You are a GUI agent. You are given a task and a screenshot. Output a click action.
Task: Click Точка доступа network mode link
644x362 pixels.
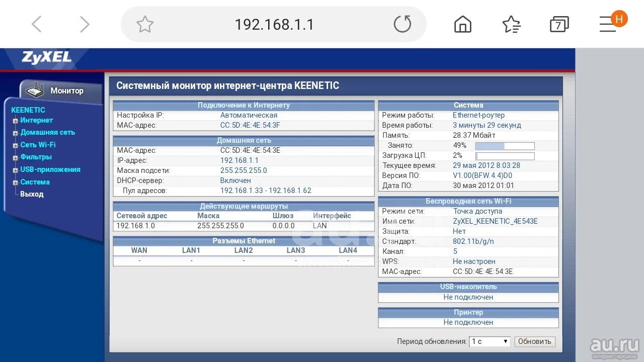pyautogui.click(x=477, y=211)
